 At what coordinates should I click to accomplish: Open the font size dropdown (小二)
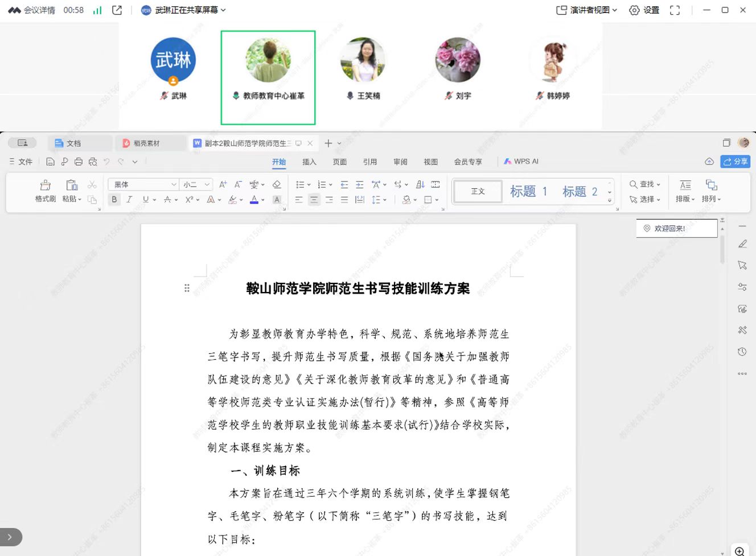(x=207, y=184)
